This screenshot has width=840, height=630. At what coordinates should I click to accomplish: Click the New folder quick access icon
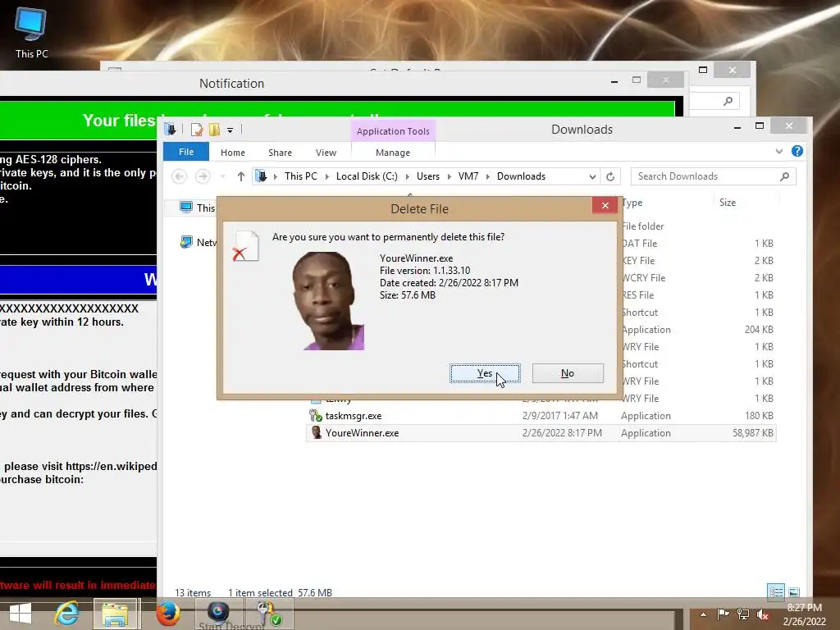pyautogui.click(x=214, y=130)
